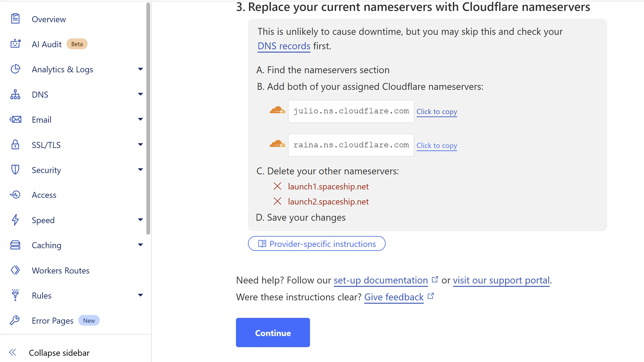Open the Overview clipboard icon

(x=15, y=19)
